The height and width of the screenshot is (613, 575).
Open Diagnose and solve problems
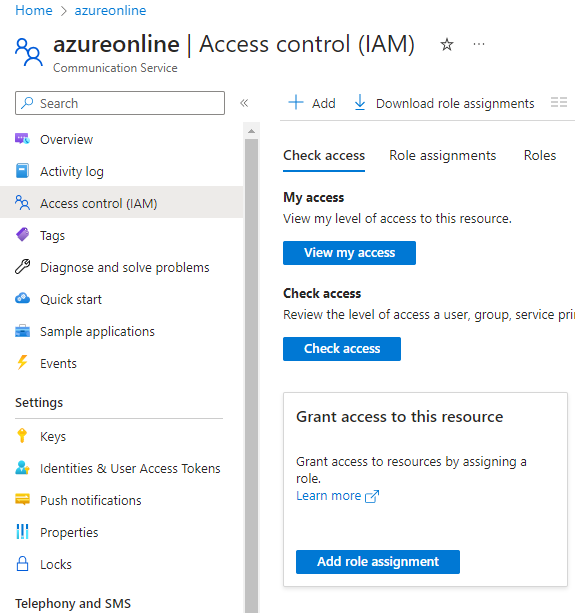(125, 267)
